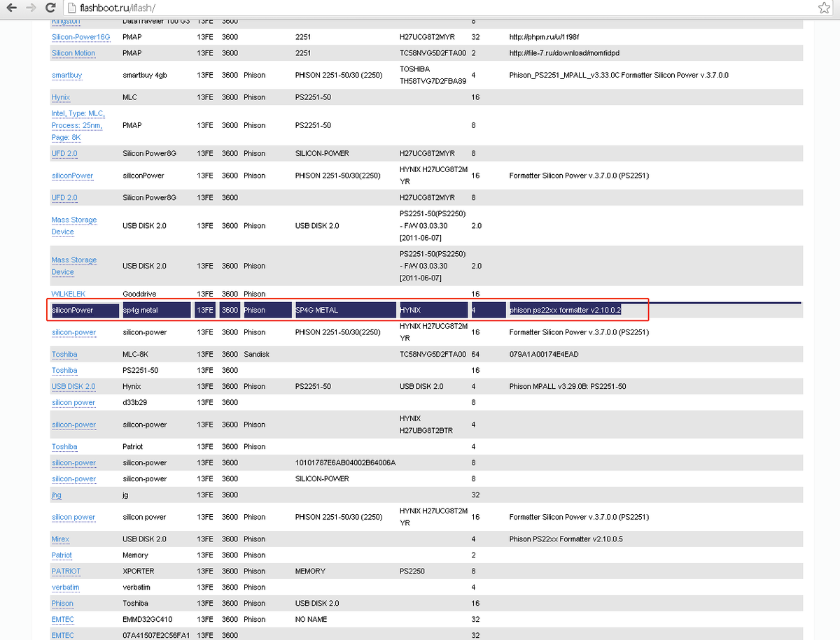Click the jg cell beside jhg

coord(125,495)
